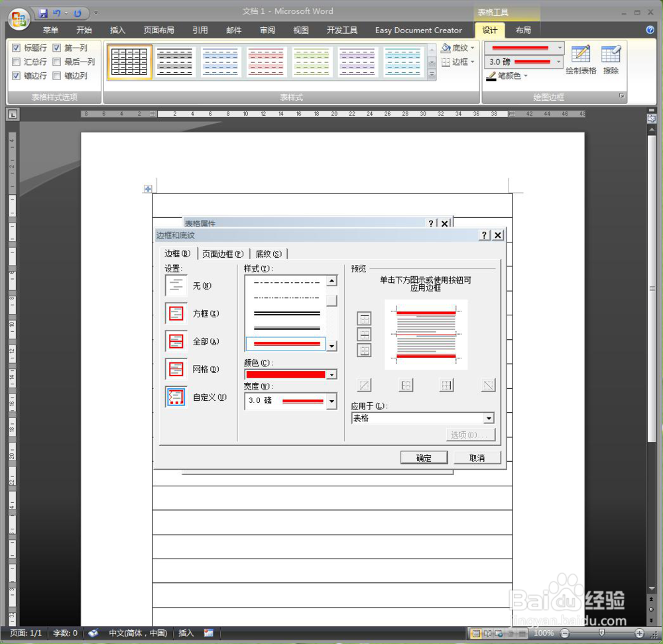Enable 最后一列 last column checkbox
Image resolution: width=663 pixels, height=644 pixels.
[56, 62]
